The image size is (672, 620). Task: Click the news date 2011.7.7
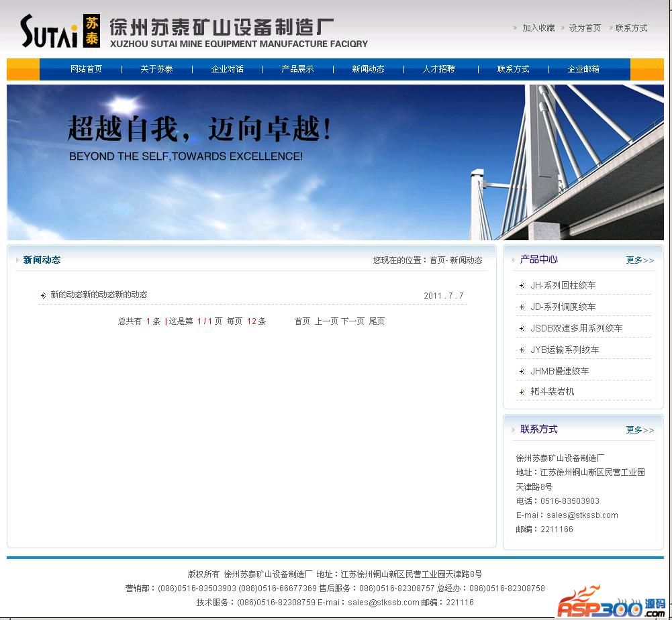pos(444,296)
